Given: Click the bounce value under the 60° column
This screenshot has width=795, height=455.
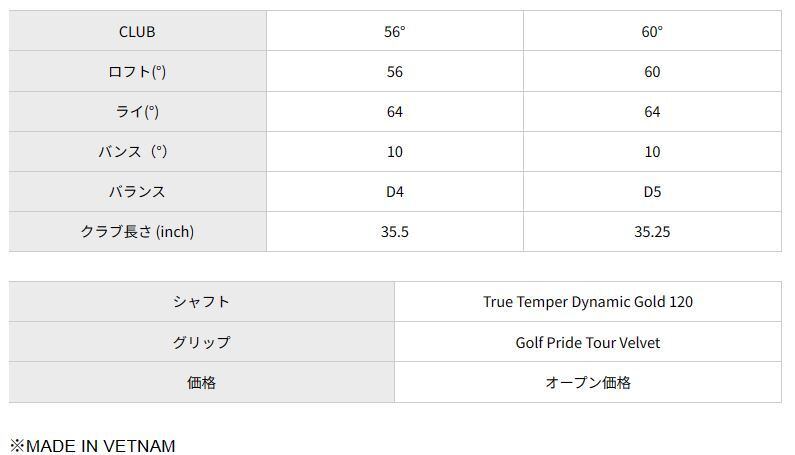Looking at the screenshot, I should click(652, 151).
